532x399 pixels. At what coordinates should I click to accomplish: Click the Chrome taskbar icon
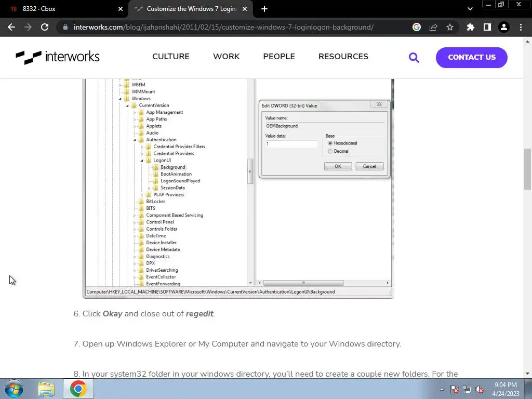pos(78,389)
